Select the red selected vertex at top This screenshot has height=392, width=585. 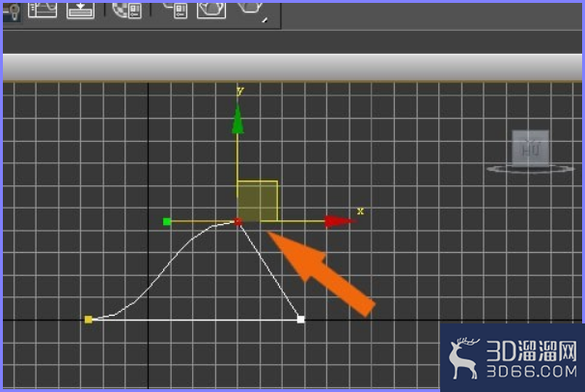pos(237,222)
